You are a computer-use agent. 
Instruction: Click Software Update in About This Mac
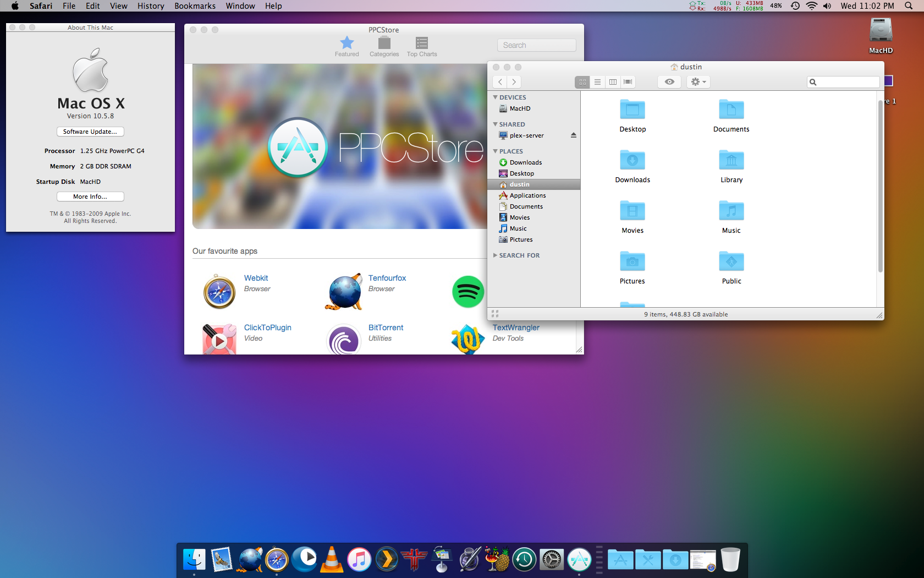tap(90, 132)
